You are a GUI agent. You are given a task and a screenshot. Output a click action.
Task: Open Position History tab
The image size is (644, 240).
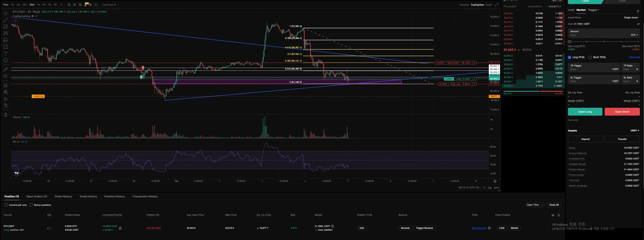[114, 196]
